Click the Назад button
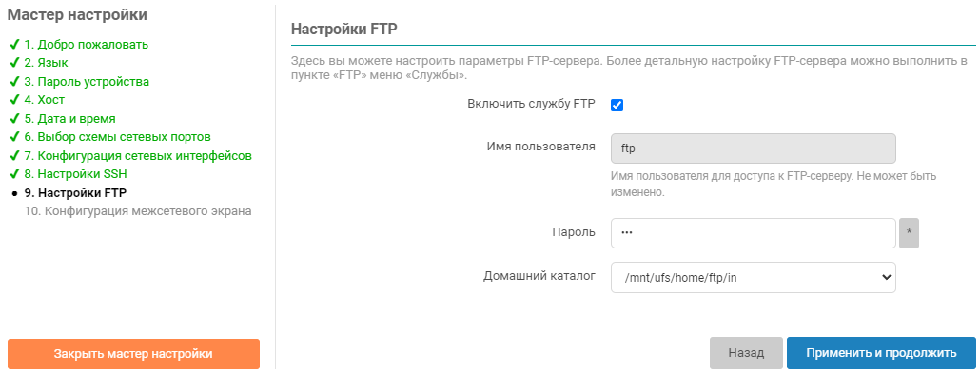The width and height of the screenshot is (980, 377). (746, 353)
